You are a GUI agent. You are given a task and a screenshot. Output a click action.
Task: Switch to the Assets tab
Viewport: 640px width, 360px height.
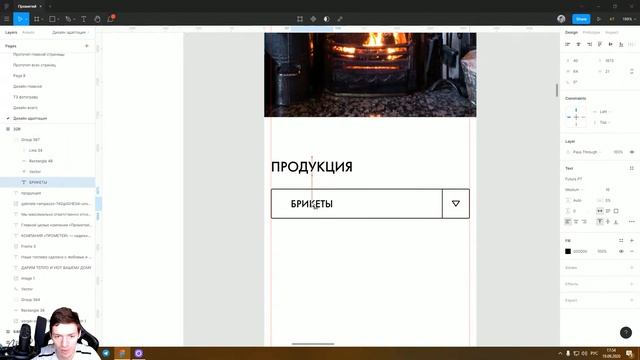pyautogui.click(x=28, y=32)
